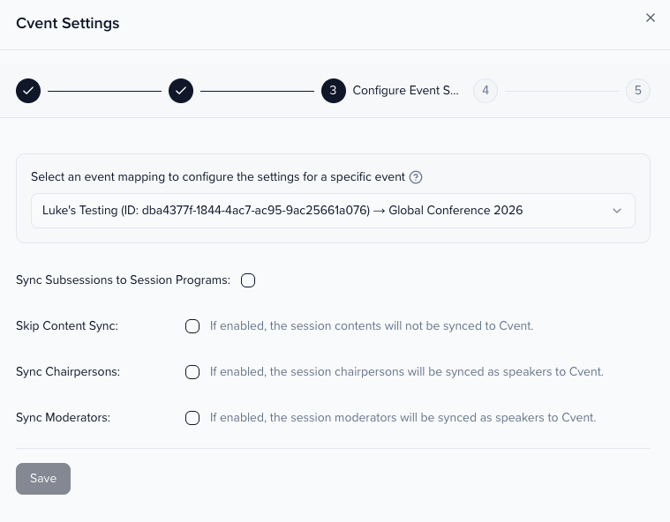
Task: Jump to step 4 in the wizard
Action: (x=485, y=91)
